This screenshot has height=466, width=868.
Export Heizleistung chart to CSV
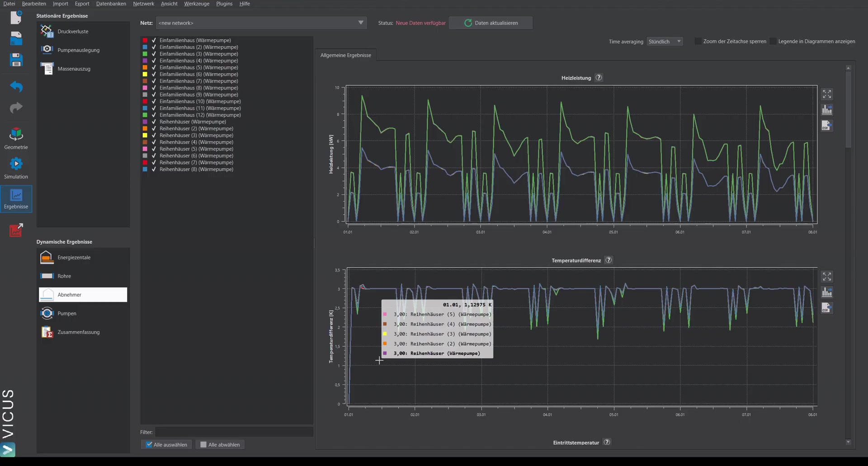point(827,126)
